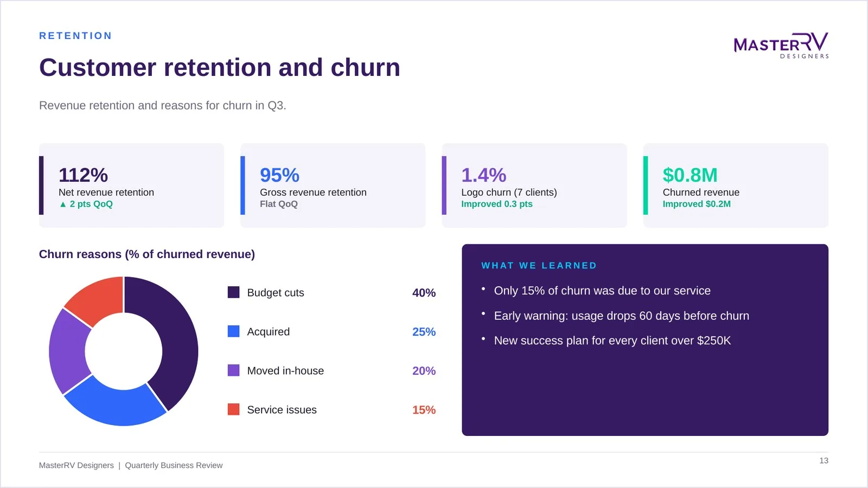Select the 95% Gross revenue retention card

coord(333,185)
